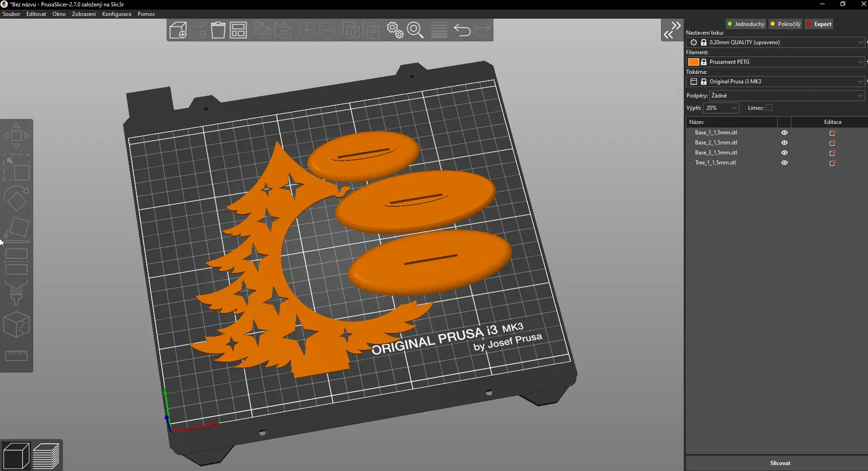This screenshot has width=868, height=471.
Task: Click the Variable layer height icon
Action: coord(439,30)
